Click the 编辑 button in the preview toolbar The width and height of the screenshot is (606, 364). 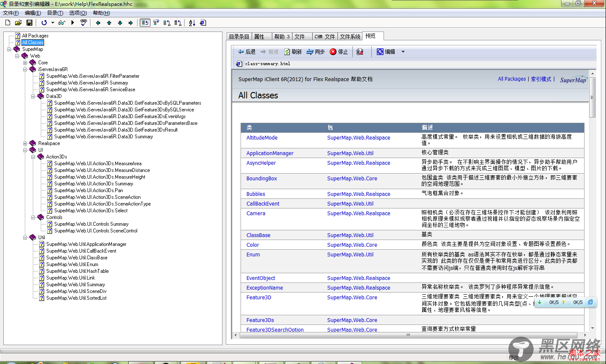[x=386, y=52]
